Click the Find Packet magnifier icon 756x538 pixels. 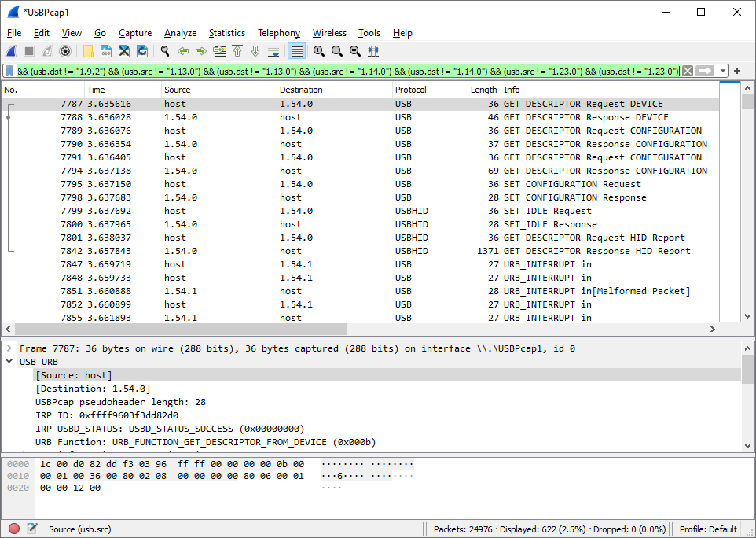pos(165,51)
